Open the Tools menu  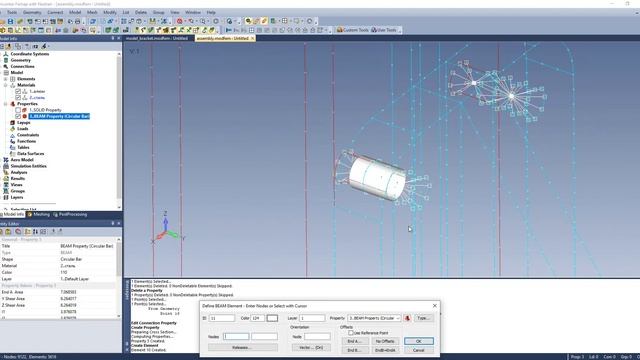[x=12, y=13]
